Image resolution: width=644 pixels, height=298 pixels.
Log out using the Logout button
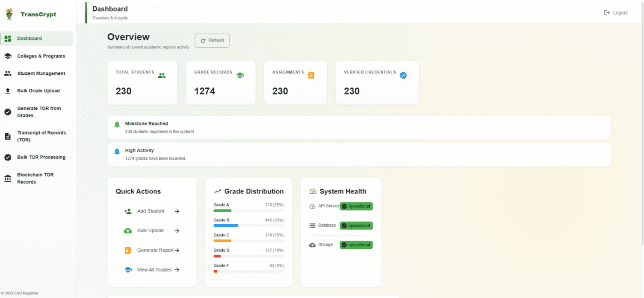coord(616,13)
